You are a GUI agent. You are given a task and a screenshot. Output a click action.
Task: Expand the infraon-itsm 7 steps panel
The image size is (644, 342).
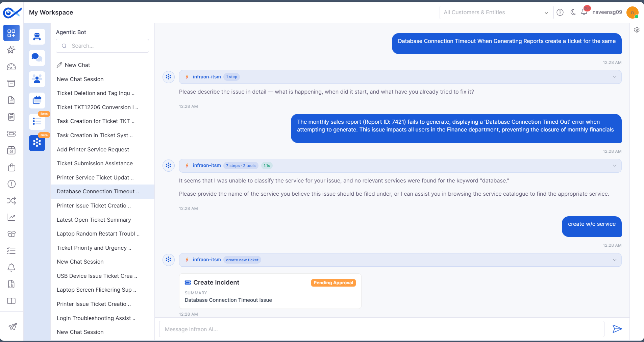400,166
